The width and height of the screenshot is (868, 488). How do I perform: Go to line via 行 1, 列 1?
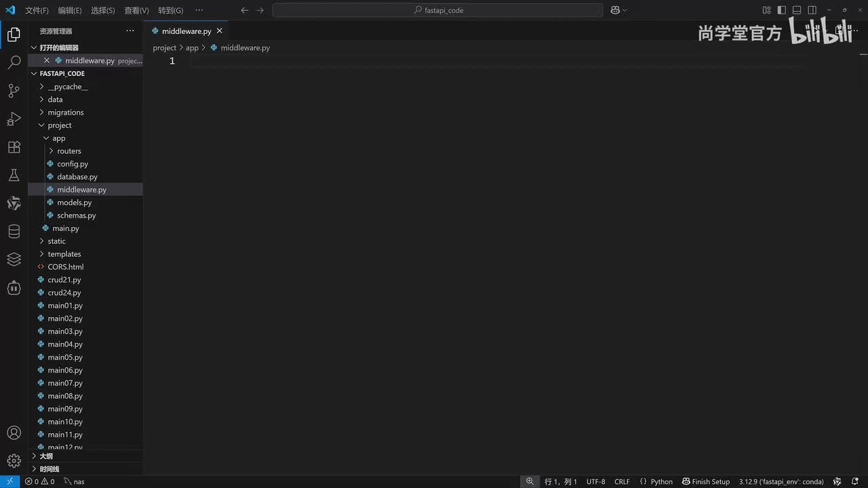point(561,481)
